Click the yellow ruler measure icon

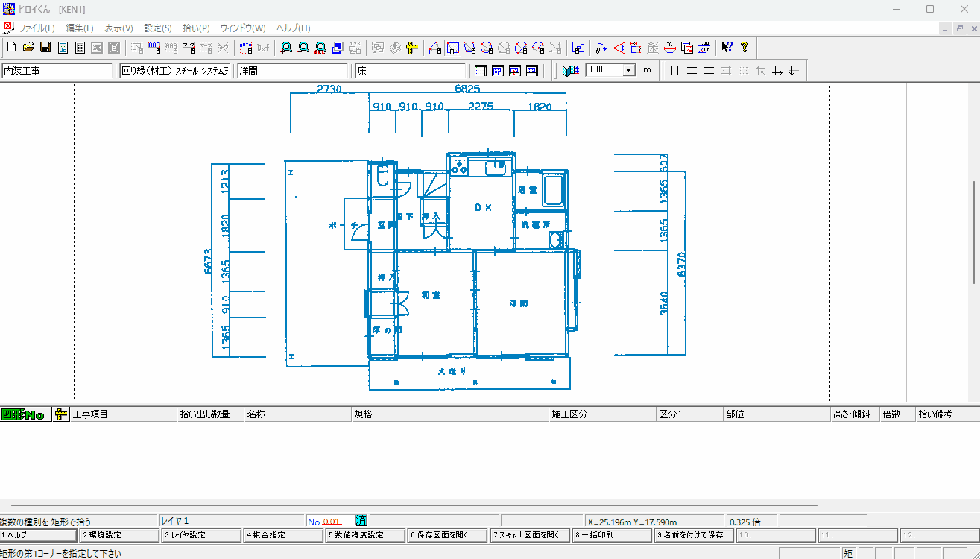click(411, 48)
